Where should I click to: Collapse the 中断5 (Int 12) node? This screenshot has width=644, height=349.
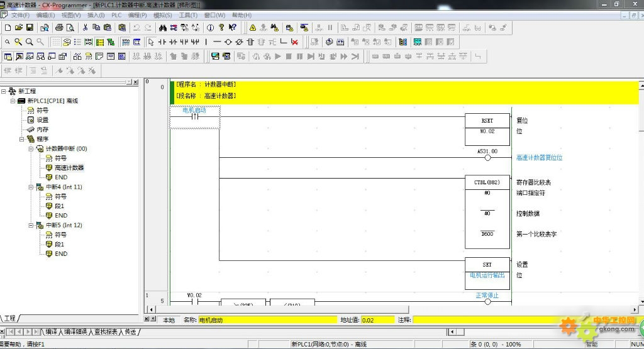click(x=31, y=225)
